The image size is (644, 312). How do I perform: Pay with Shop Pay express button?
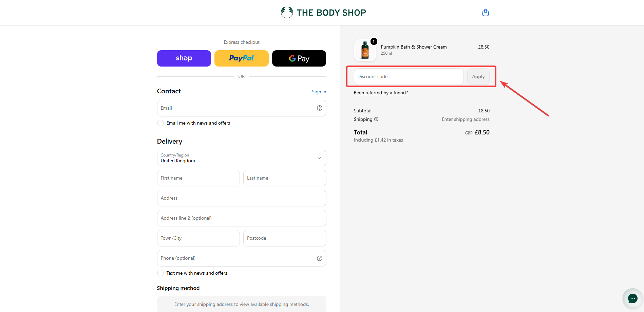click(x=184, y=58)
